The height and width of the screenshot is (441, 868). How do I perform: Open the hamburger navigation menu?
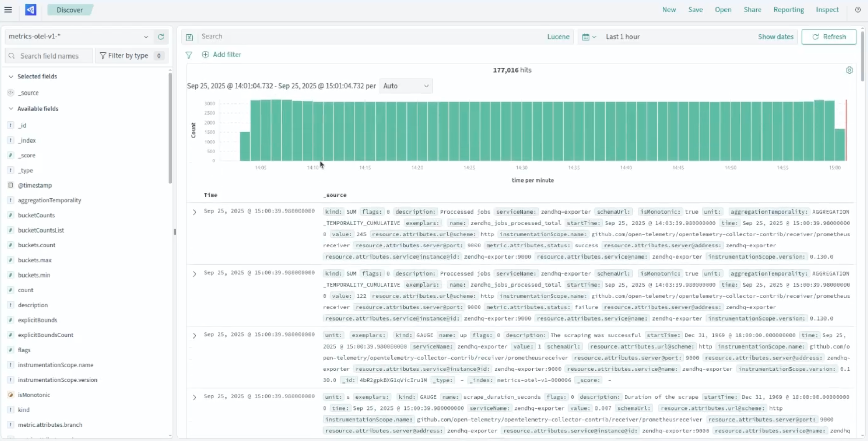pyautogui.click(x=8, y=10)
